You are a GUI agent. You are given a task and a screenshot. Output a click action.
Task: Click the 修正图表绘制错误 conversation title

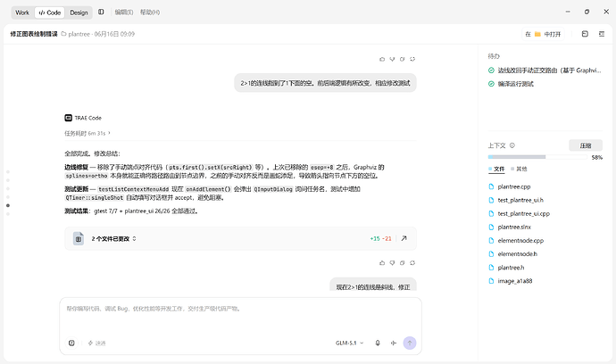pos(34,34)
